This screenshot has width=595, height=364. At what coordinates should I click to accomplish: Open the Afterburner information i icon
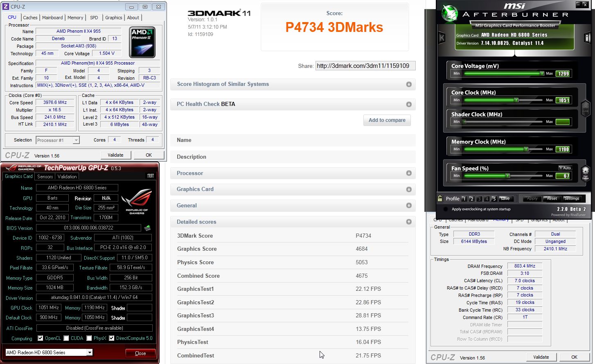587,38
